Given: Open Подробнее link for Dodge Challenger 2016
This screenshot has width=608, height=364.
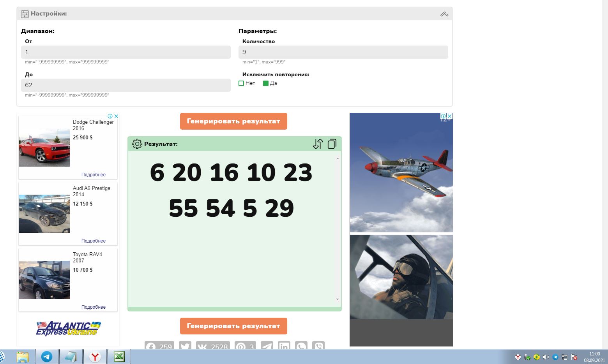Looking at the screenshot, I should point(94,175).
